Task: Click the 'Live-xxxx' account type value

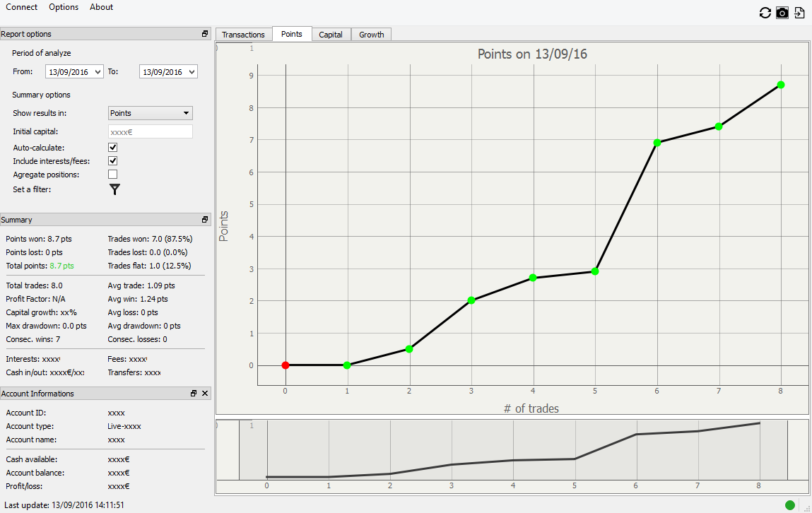Action: pyautogui.click(x=124, y=426)
